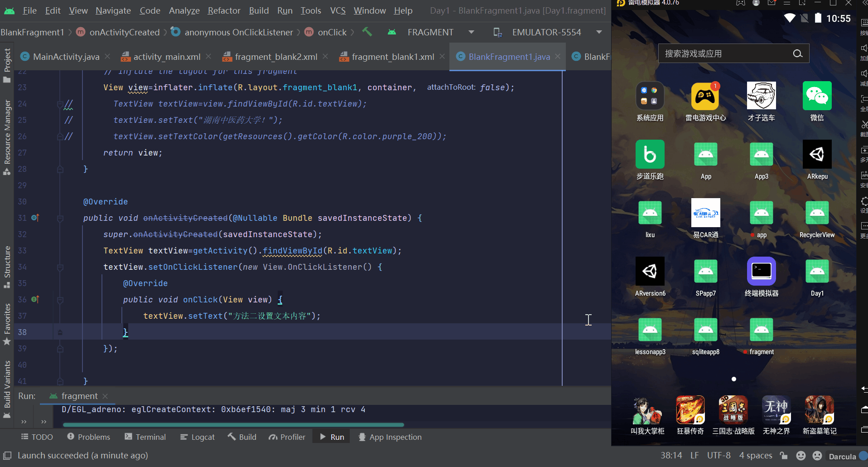Toggle the Build Variants side panel

pyautogui.click(x=7, y=389)
